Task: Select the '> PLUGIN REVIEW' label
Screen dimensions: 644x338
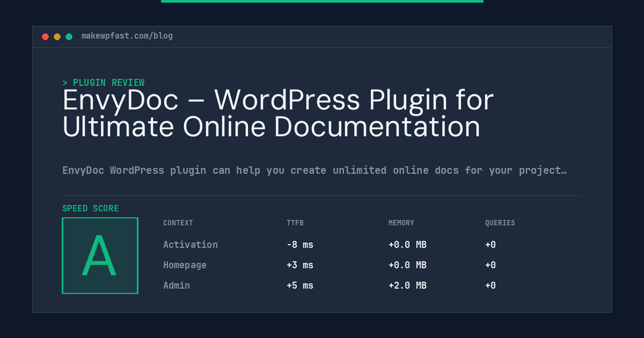Action: click(x=104, y=83)
